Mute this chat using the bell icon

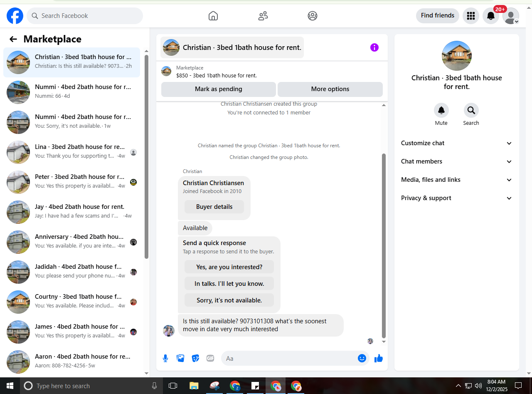pos(441,110)
